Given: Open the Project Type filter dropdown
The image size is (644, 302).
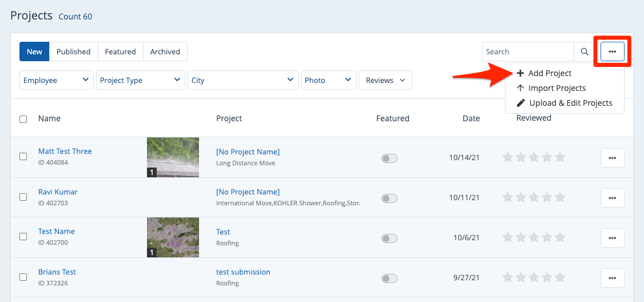Looking at the screenshot, I should tap(140, 81).
